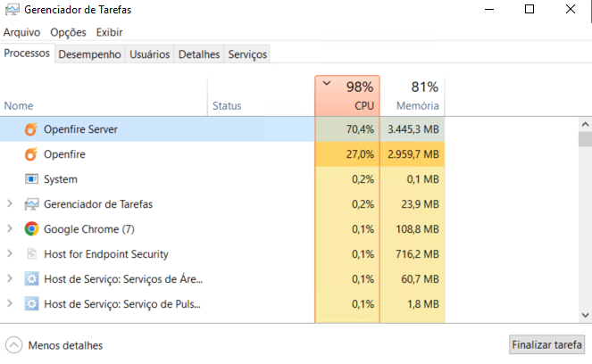
Task: Click the Gerenciador de Tarefas process icon
Action: click(x=31, y=204)
